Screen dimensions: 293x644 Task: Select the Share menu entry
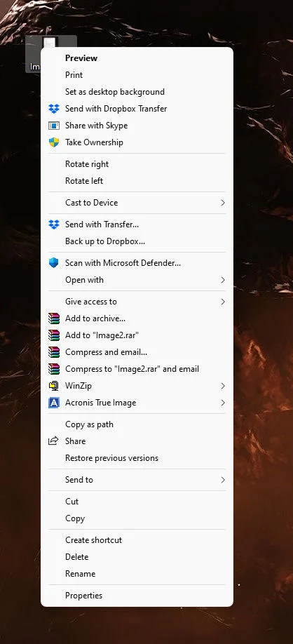tap(137, 441)
